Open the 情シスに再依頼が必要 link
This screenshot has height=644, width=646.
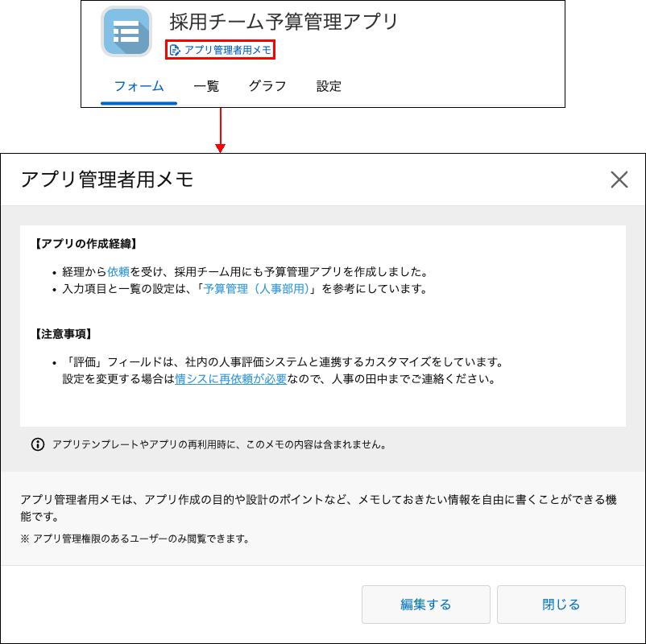tap(230, 379)
